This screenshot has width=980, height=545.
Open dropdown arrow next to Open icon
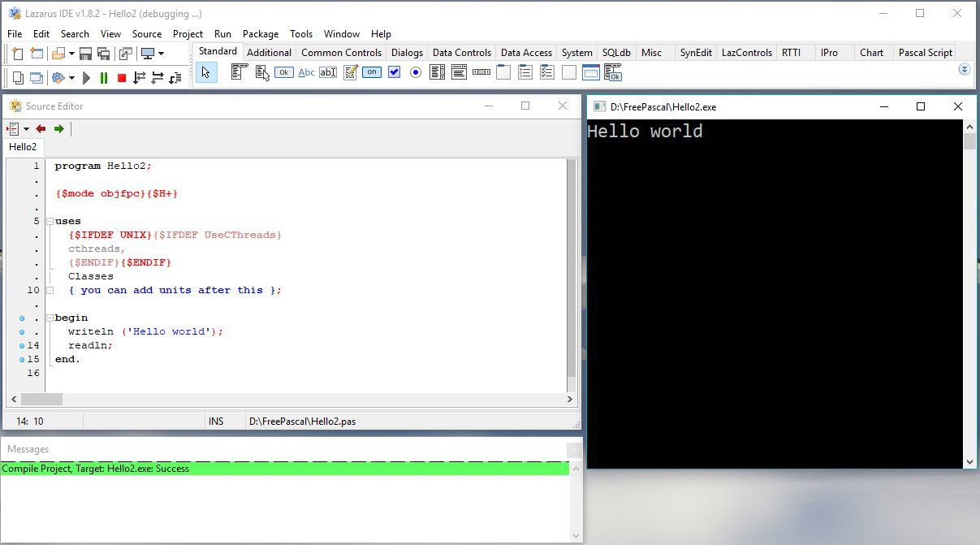[x=71, y=54]
